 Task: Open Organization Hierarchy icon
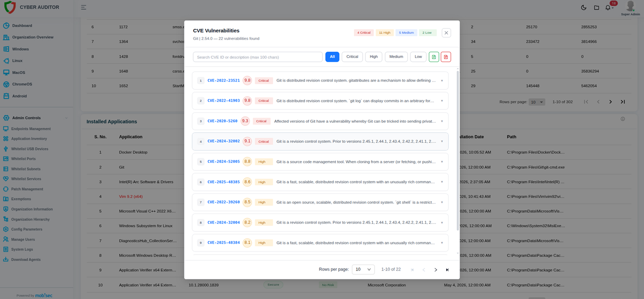(x=6, y=219)
